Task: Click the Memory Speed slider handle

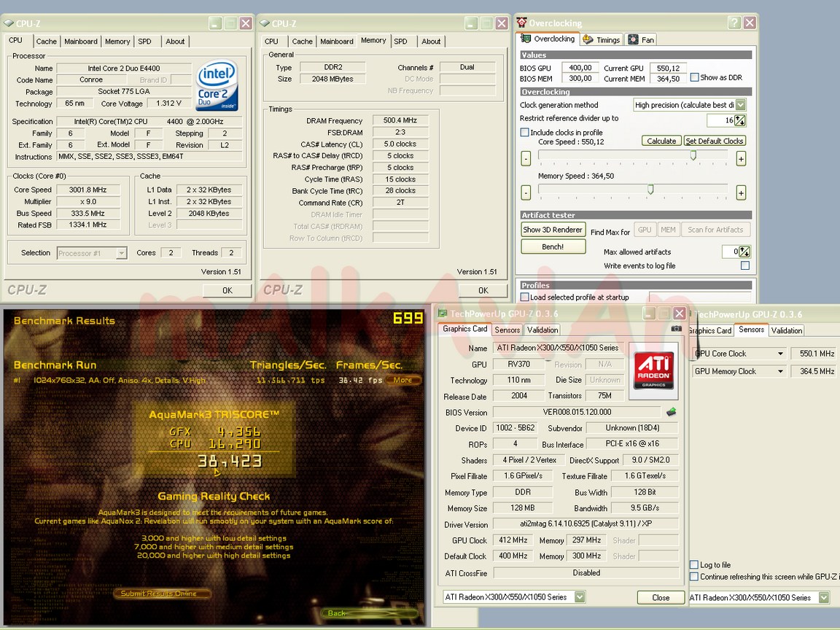Action: pyautogui.click(x=650, y=189)
